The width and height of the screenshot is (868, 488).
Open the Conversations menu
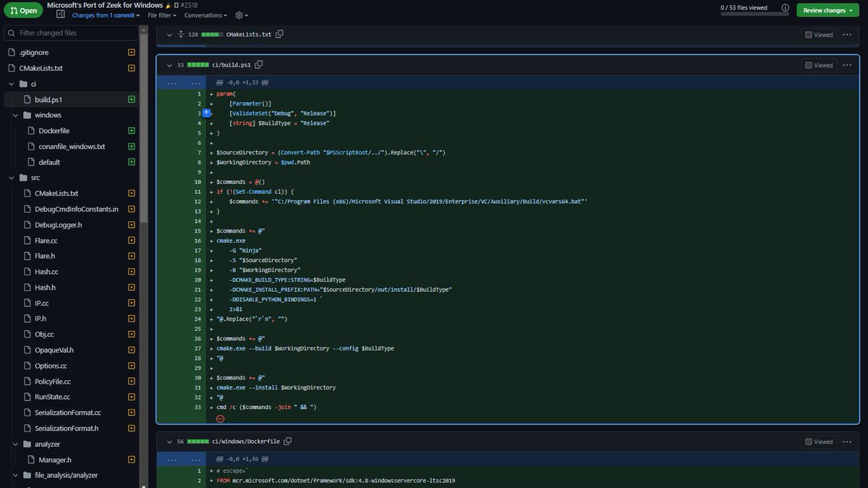point(203,14)
